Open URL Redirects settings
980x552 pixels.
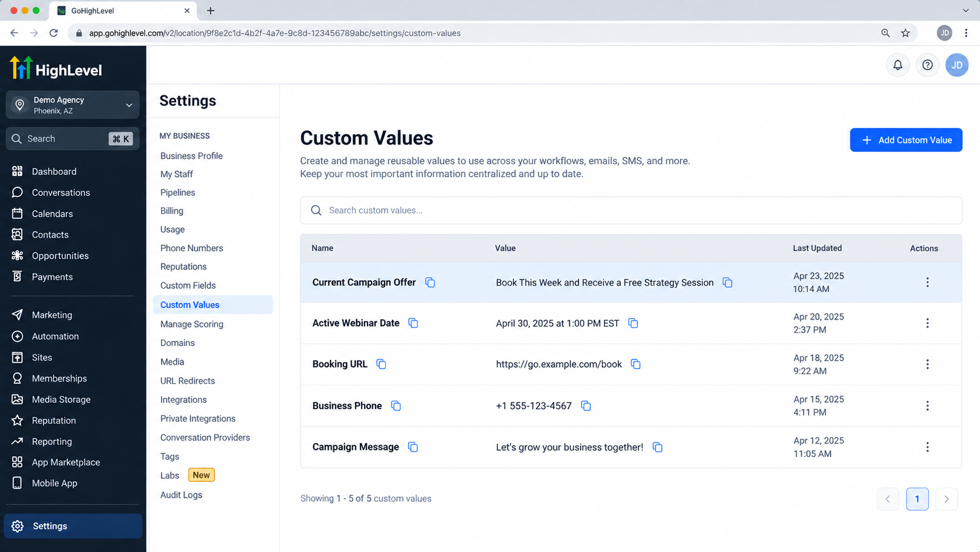click(x=188, y=381)
